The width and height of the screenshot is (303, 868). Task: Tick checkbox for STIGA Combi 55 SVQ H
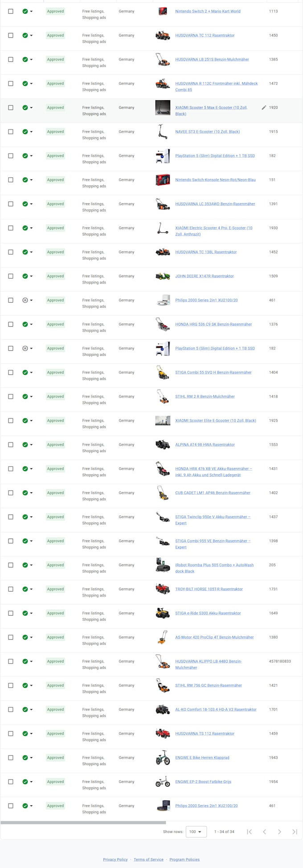click(x=11, y=372)
